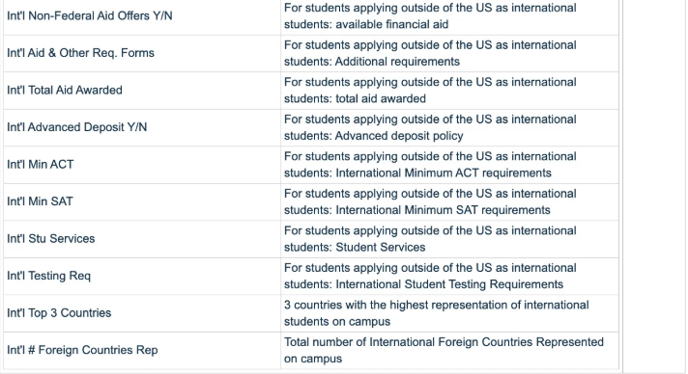Select the '3 countries with the highest representation' text
The width and height of the screenshot is (688, 374).
tap(436, 313)
